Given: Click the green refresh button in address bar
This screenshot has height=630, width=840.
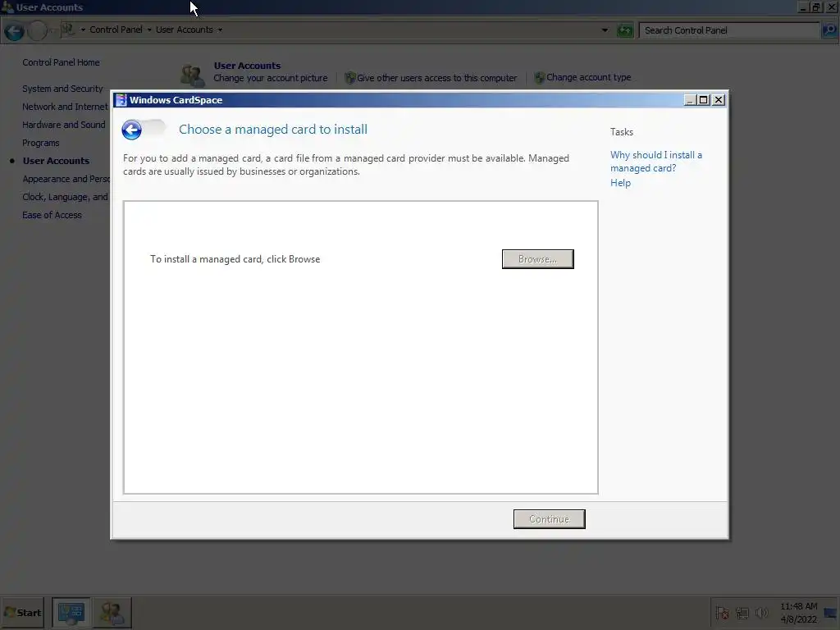Looking at the screenshot, I should (x=624, y=30).
